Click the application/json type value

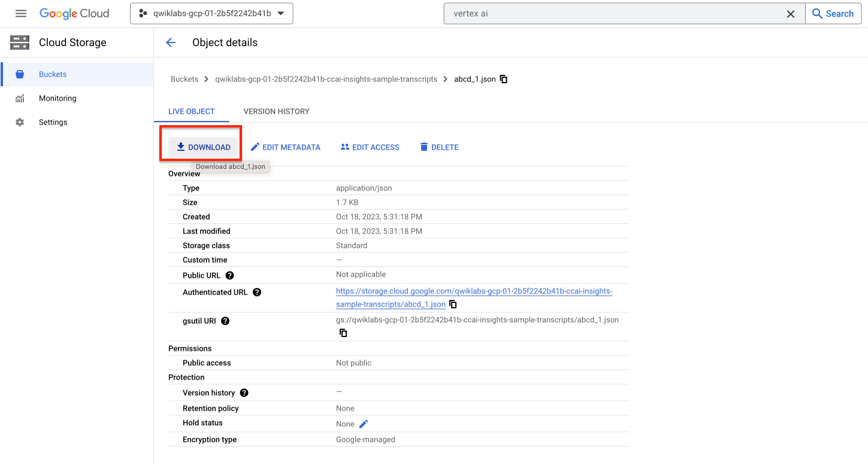[x=364, y=188]
